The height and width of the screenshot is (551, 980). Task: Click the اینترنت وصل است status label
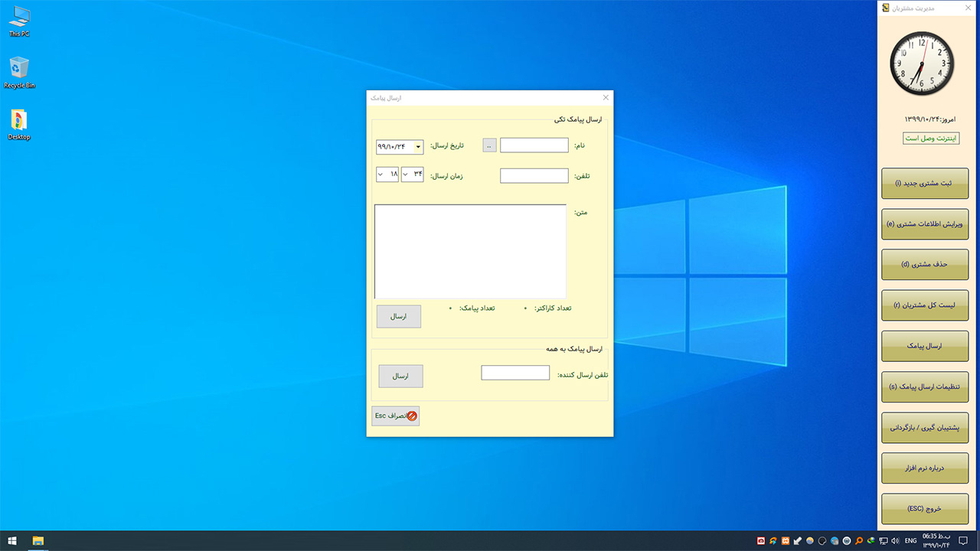tap(930, 139)
